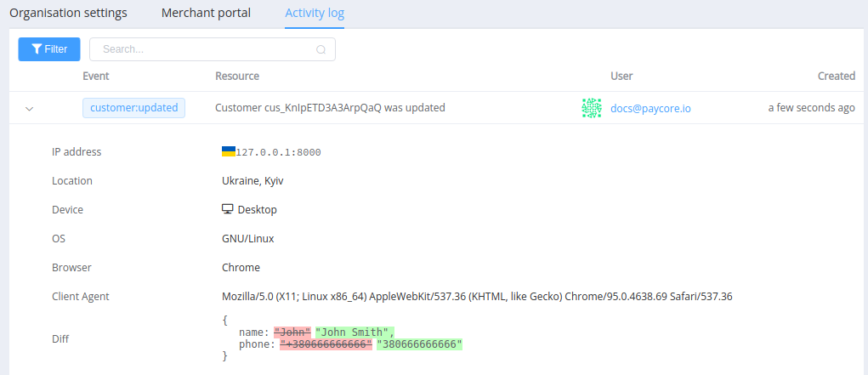Click the green "John Smith" diff highlight
The image size is (868, 375).
tap(355, 332)
